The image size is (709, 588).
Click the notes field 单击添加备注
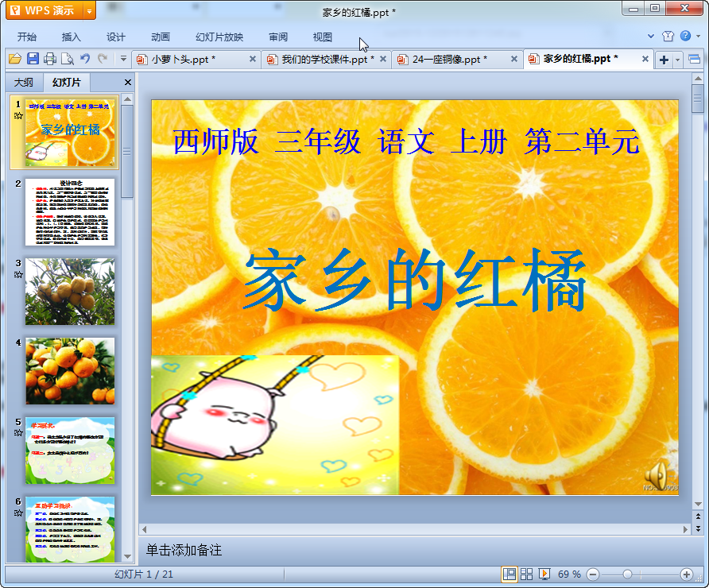coord(184,550)
